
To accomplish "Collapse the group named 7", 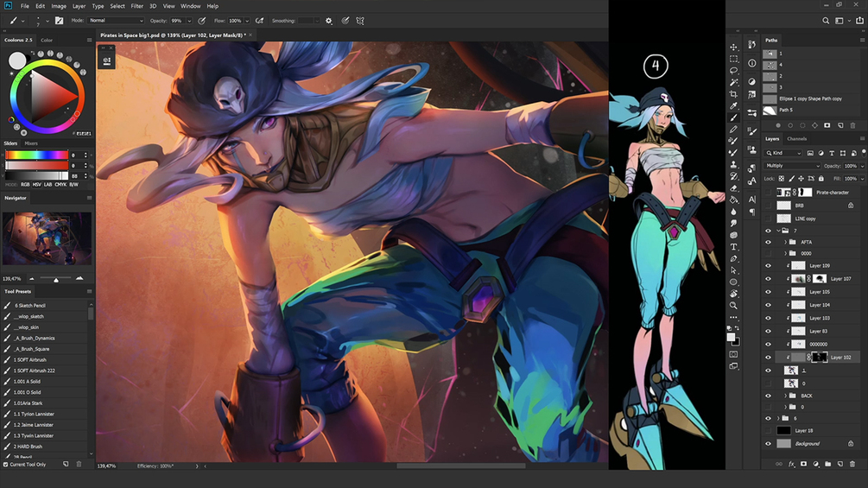I will click(x=778, y=230).
